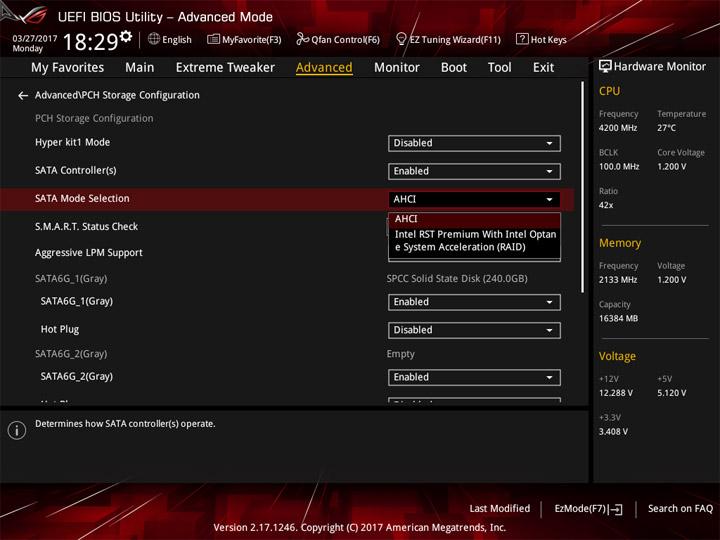The width and height of the screenshot is (720, 540).
Task: Select Aggressive LPM Support row
Action: coord(89,253)
